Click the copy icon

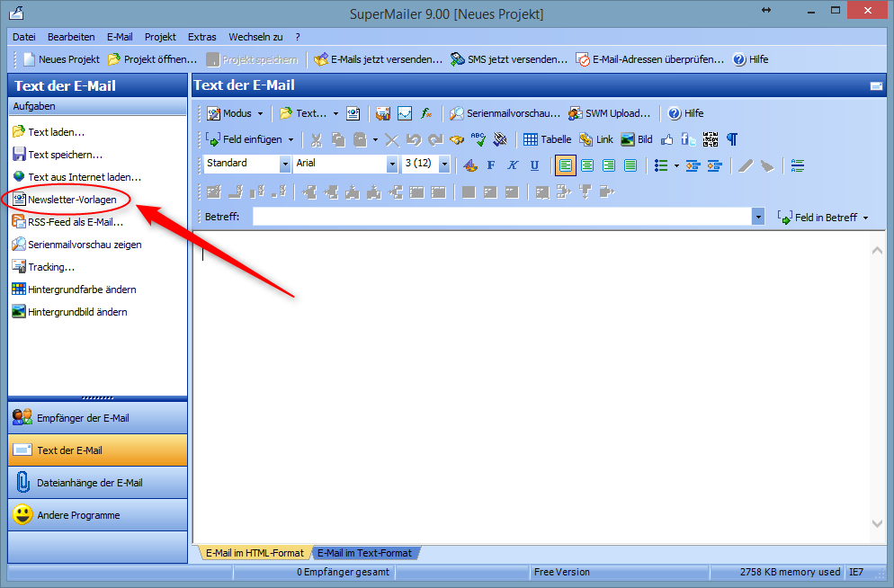point(338,139)
